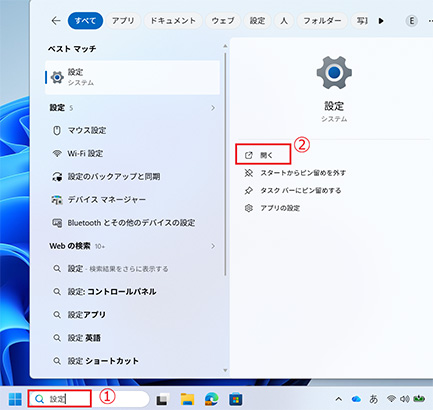Open File Explorer on the taskbar

point(187,399)
